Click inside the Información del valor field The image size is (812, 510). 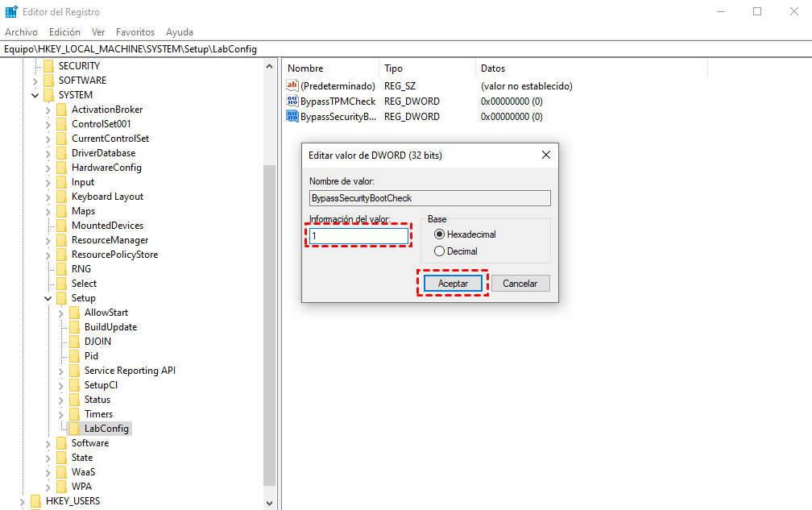coord(358,235)
